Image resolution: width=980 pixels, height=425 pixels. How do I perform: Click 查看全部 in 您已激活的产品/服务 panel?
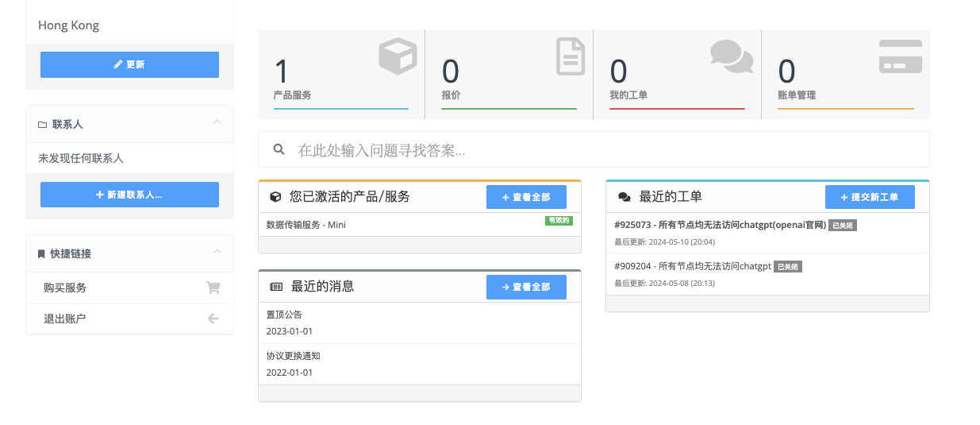(526, 197)
